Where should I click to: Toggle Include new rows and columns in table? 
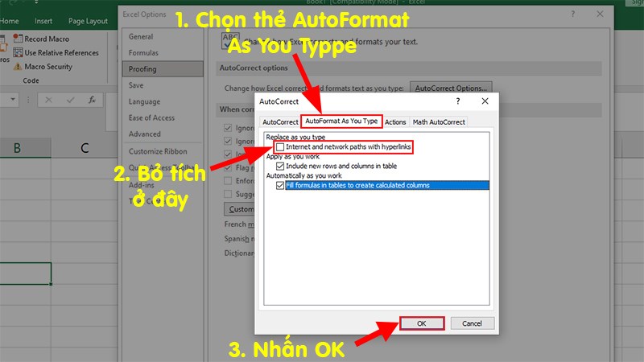[280, 166]
